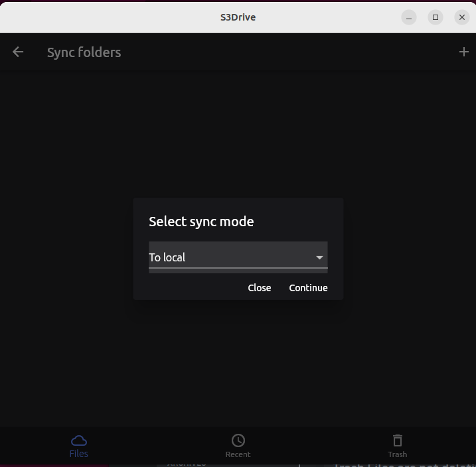
Task: Dismiss dialog by clicking dimmed area above it
Action: click(x=238, y=133)
